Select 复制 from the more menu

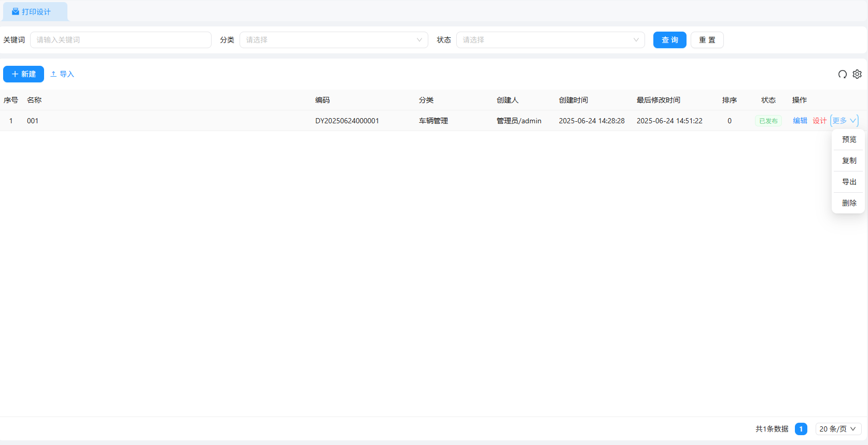(849, 161)
